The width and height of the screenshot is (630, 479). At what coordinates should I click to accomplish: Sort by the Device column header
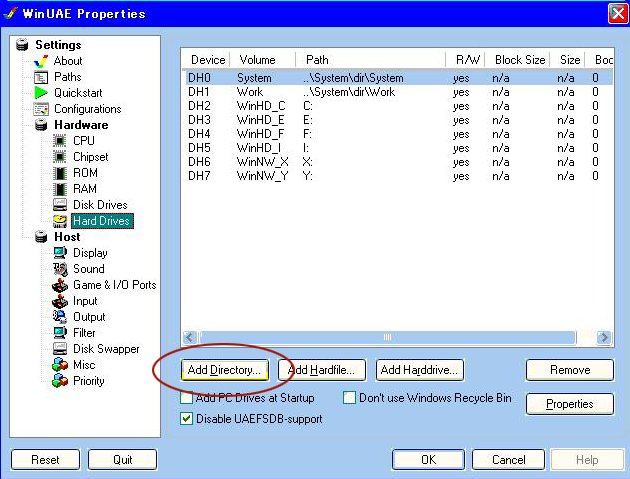207,60
